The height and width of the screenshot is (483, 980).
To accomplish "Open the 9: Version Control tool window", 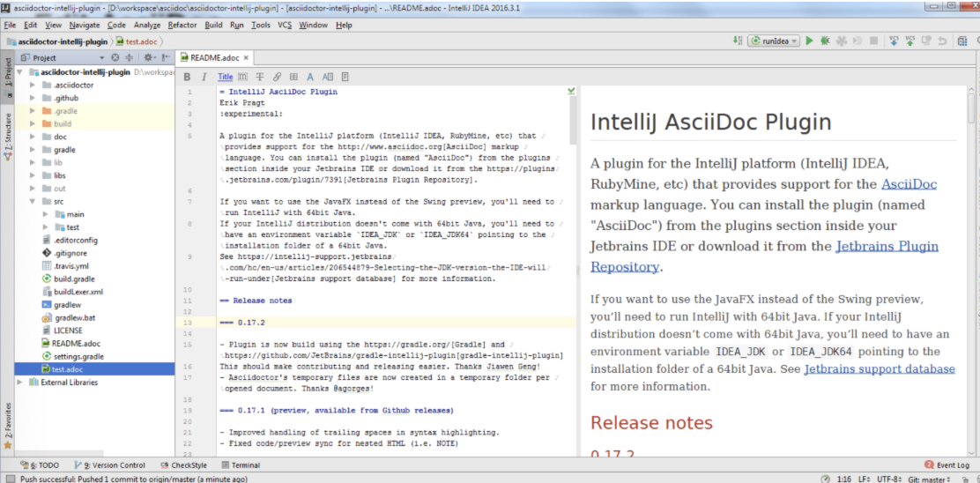I will (x=110, y=464).
